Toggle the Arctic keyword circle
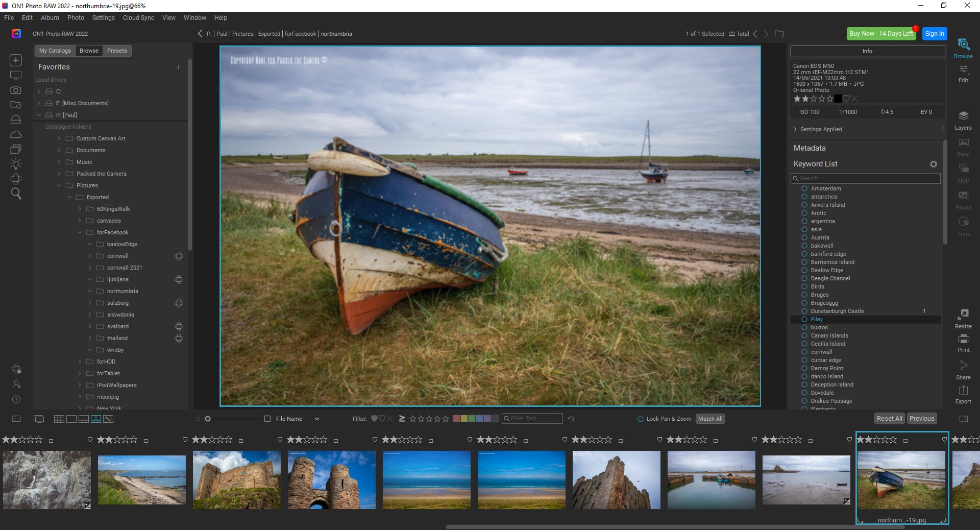The image size is (980, 530). 804,213
